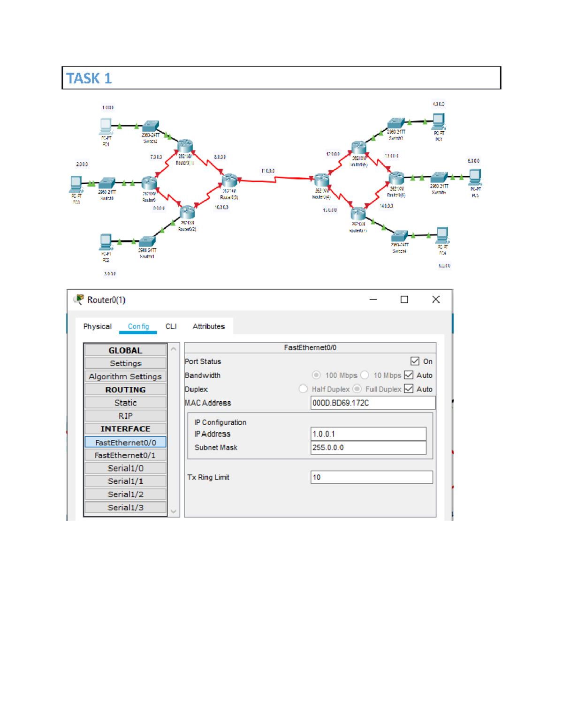
Task: Click the IP Address input field
Action: (369, 434)
